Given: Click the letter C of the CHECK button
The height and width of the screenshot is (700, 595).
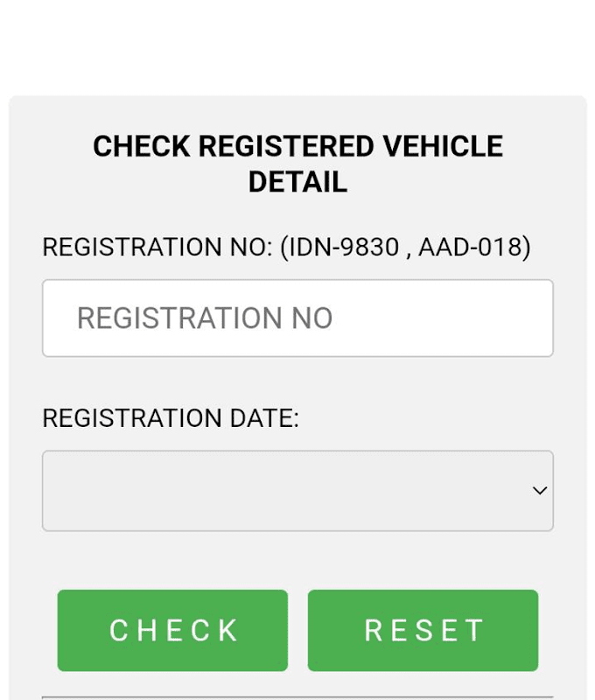Looking at the screenshot, I should coord(118,630).
